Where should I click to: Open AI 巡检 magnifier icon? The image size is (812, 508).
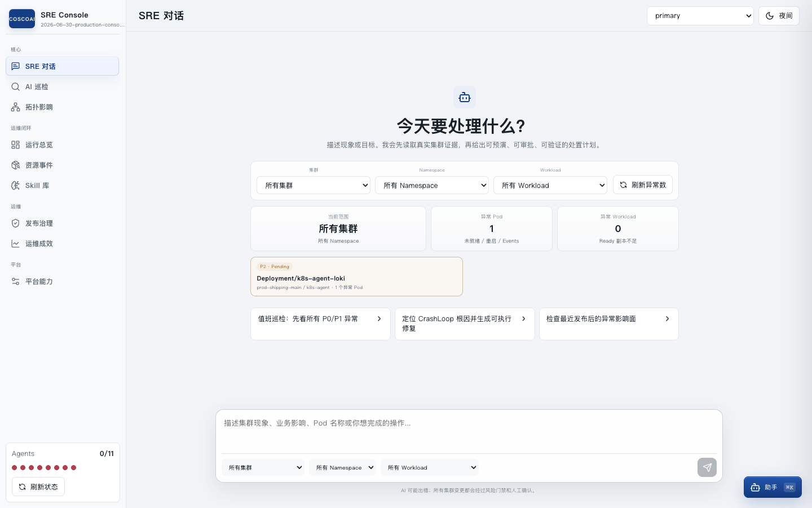coord(16,86)
